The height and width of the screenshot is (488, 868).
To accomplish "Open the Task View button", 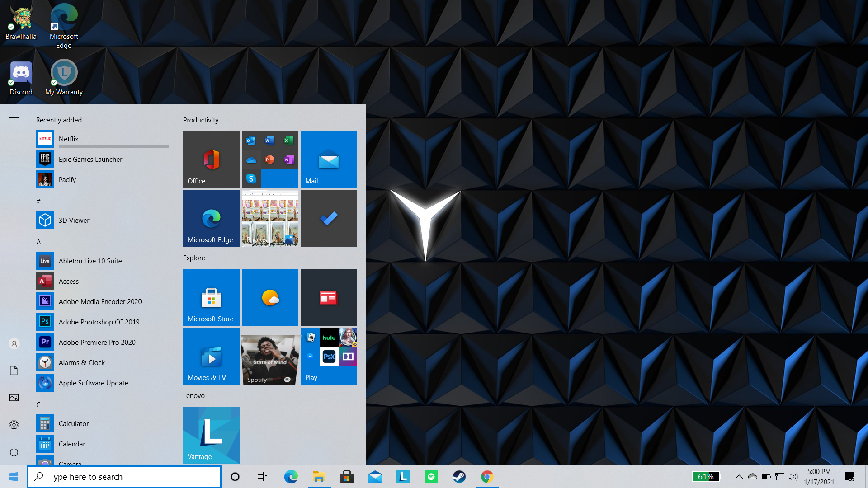I will pyautogui.click(x=262, y=477).
